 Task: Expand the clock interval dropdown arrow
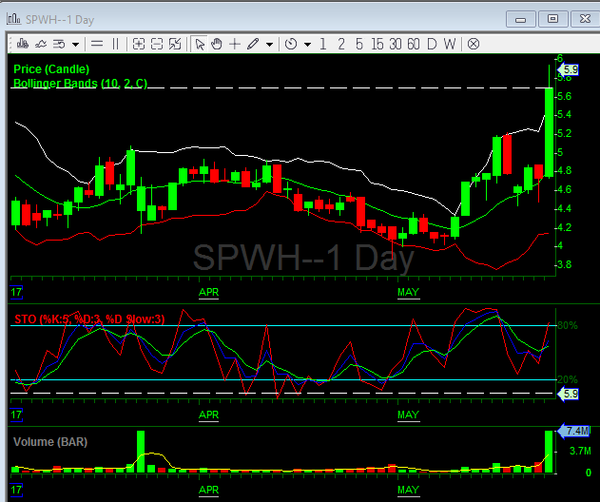(x=307, y=44)
